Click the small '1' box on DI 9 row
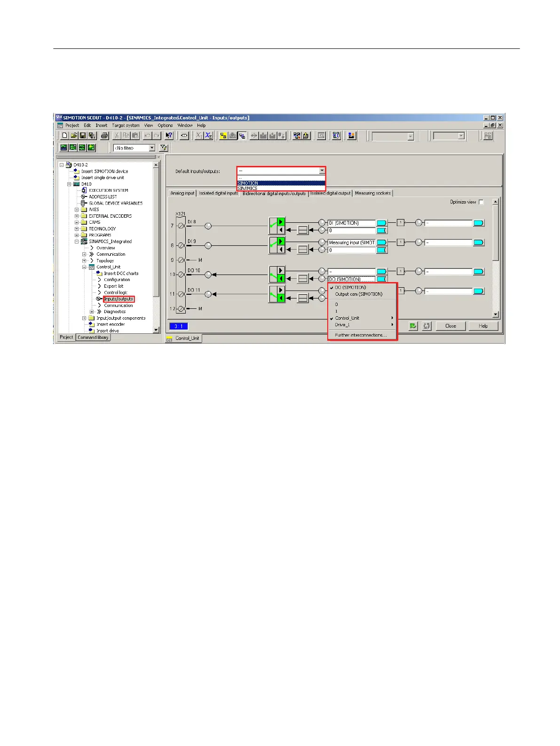This screenshot has height=746, width=560. pyautogui.click(x=401, y=243)
